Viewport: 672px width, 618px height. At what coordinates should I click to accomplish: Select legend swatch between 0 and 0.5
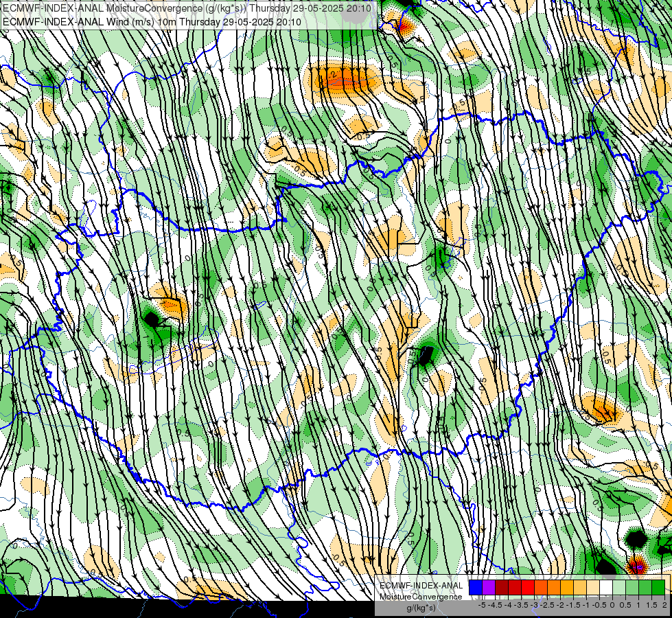(x=619, y=588)
